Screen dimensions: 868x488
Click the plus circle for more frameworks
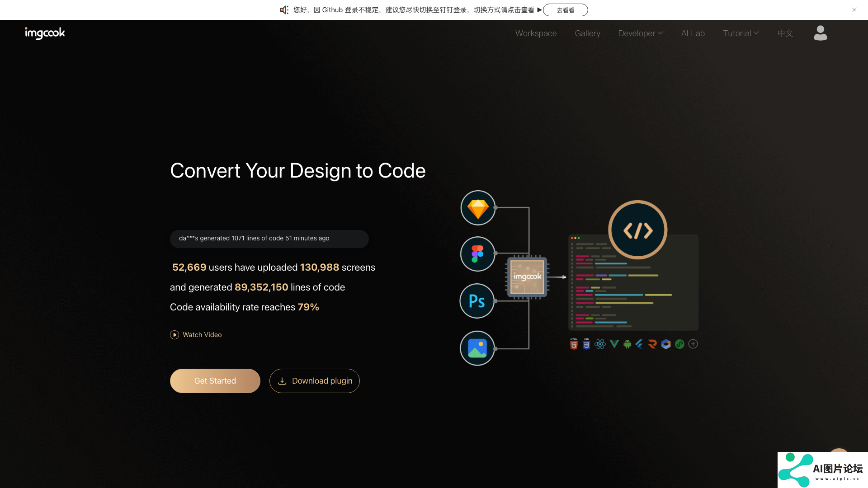click(693, 344)
